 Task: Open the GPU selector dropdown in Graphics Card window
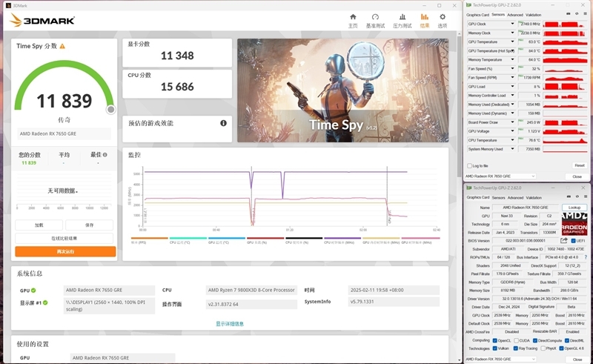(x=500, y=359)
